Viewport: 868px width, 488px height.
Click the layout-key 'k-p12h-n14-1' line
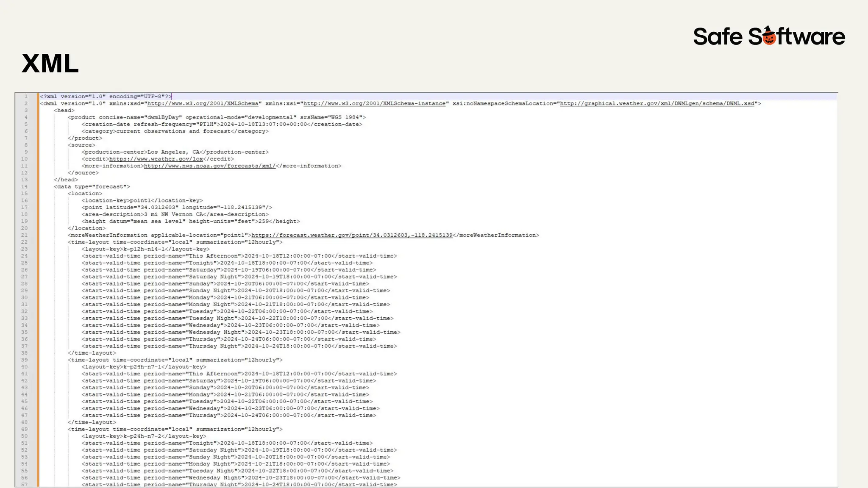(145, 249)
